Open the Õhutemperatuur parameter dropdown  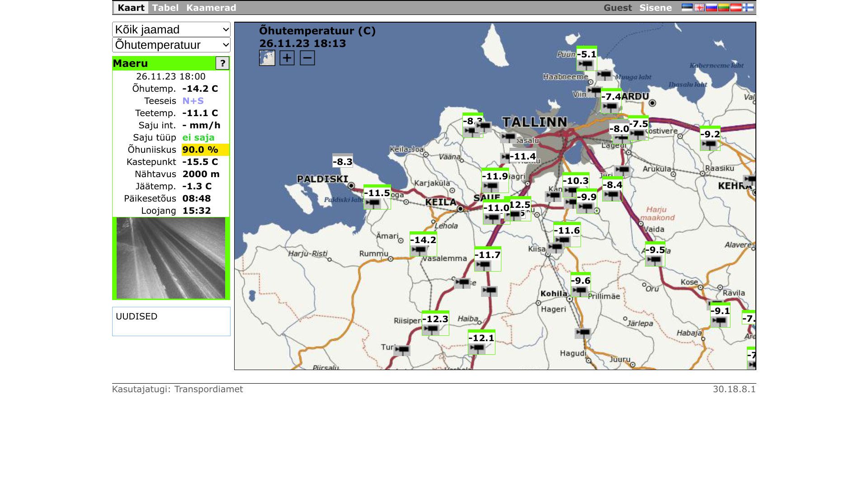coord(171,45)
